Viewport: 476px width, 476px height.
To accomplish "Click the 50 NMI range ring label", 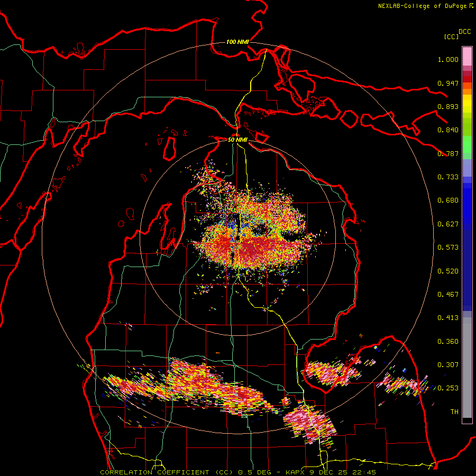I will [237, 140].
